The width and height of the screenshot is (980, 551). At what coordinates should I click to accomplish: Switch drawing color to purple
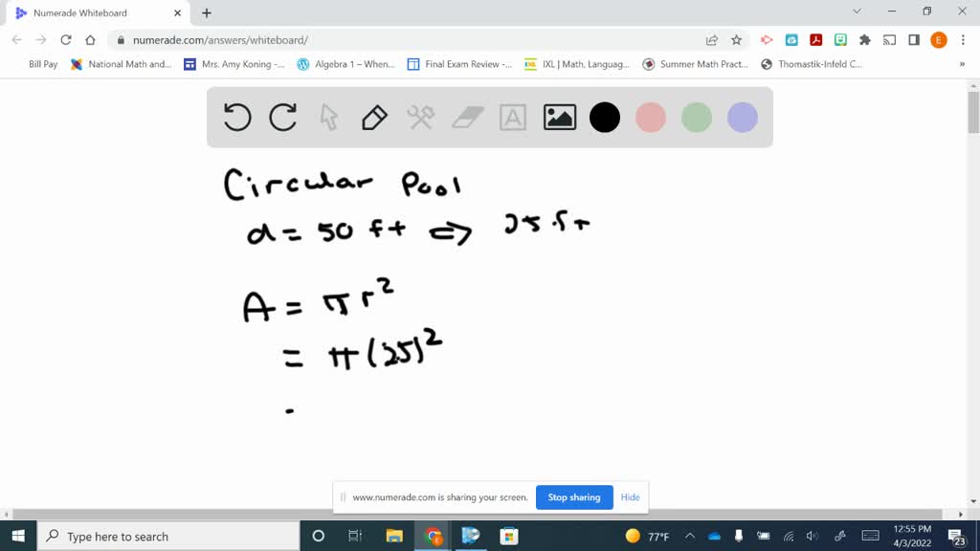click(x=743, y=117)
